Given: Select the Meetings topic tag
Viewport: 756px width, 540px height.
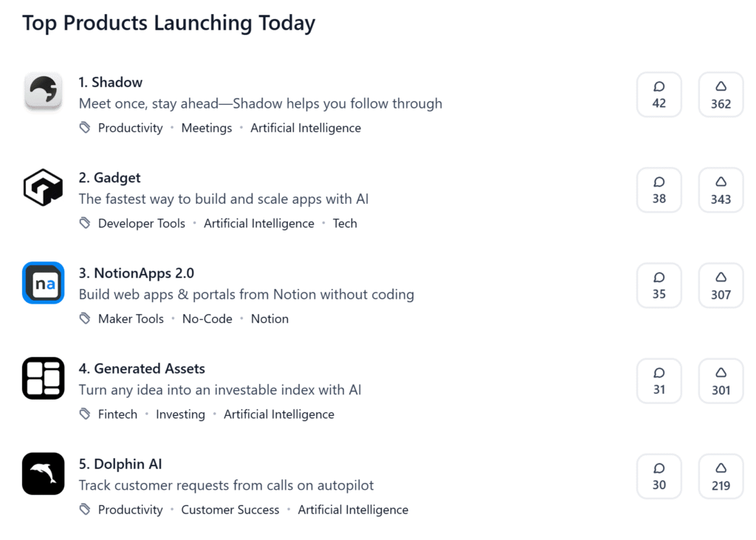Looking at the screenshot, I should (207, 128).
